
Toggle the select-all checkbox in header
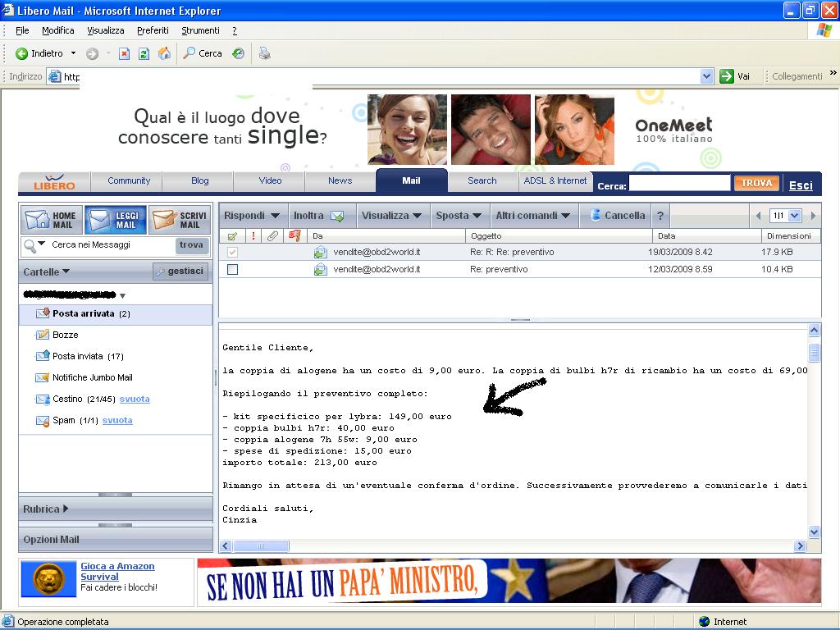tap(232, 235)
